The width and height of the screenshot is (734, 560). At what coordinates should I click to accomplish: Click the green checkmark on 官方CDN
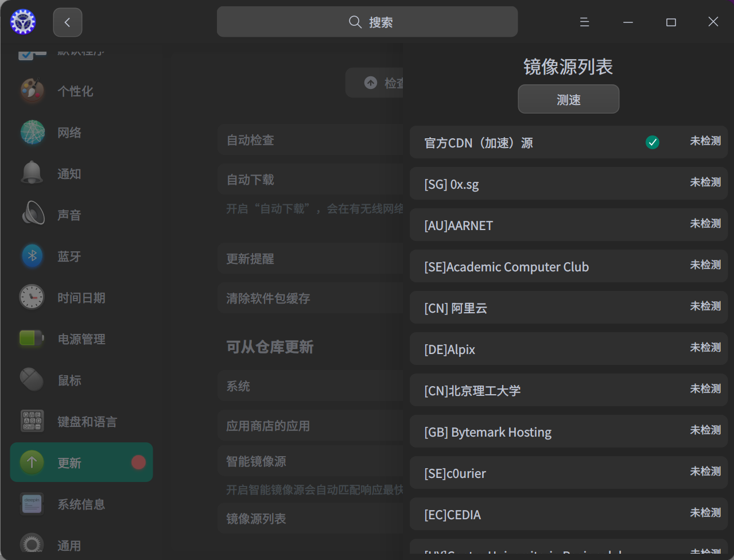click(653, 142)
